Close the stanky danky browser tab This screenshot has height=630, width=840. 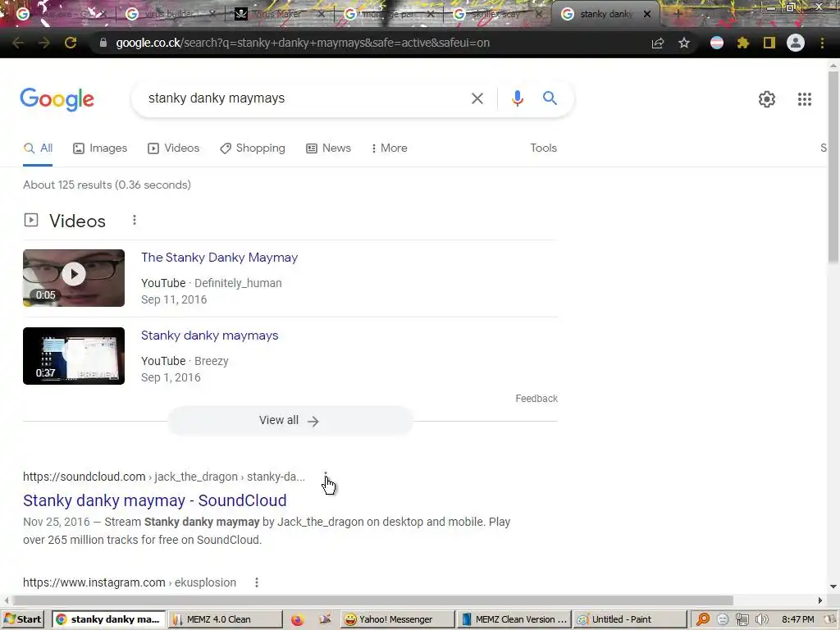(x=647, y=14)
